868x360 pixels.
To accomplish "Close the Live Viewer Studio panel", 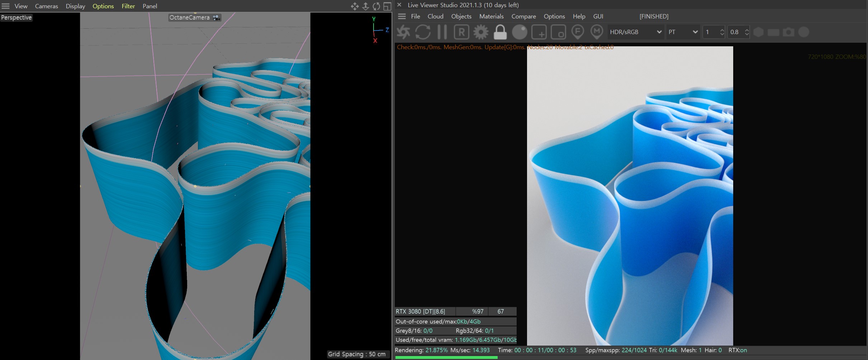I will (399, 5).
